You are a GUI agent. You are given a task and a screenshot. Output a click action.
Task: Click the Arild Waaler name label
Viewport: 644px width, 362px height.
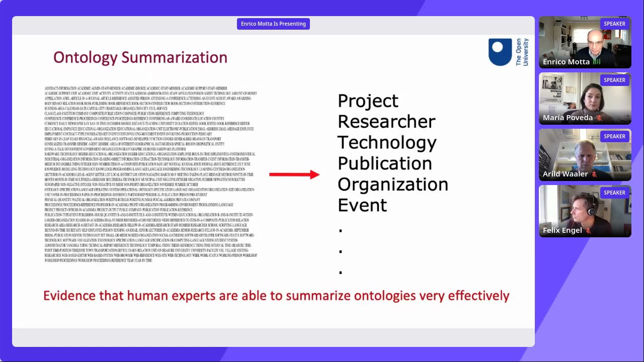565,174
